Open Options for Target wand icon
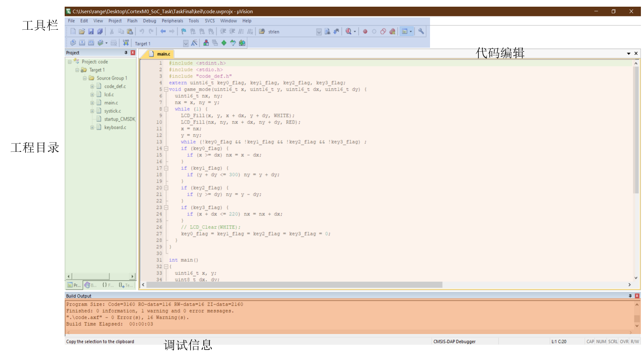 point(194,43)
